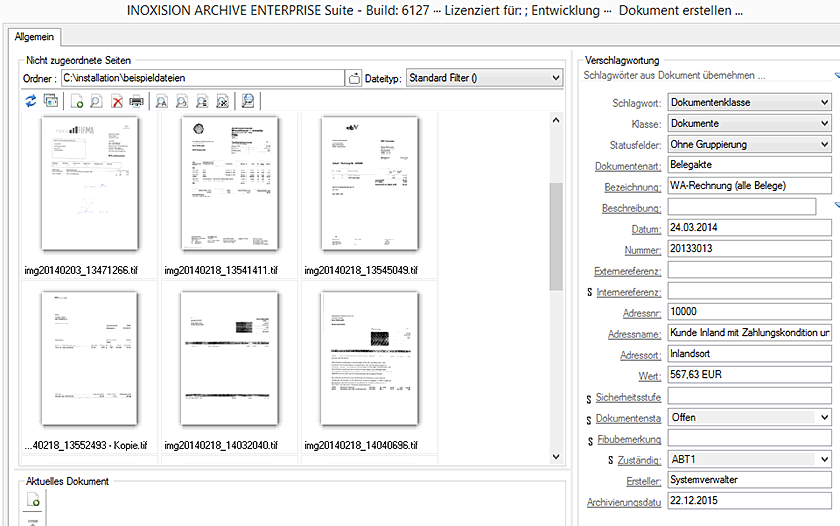Click the last magnifier icon in pages toolbar
The height and width of the screenshot is (526, 840).
(248, 101)
